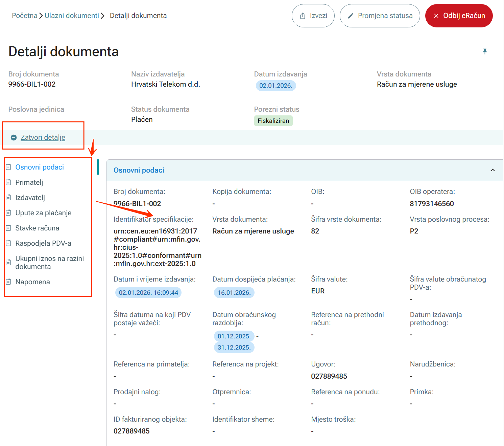Image resolution: width=504 pixels, height=446 pixels.
Task: Click the 16.01.2026. payment due date chip
Action: tap(234, 293)
